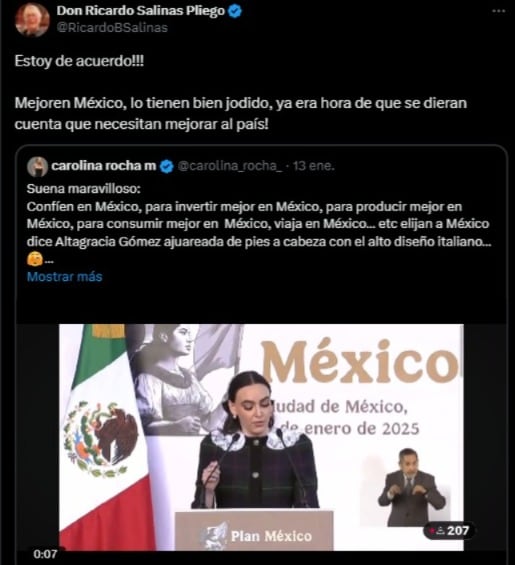Click the carolina rocha m display name
Image resolution: width=515 pixels, height=565 pixels.
[104, 166]
